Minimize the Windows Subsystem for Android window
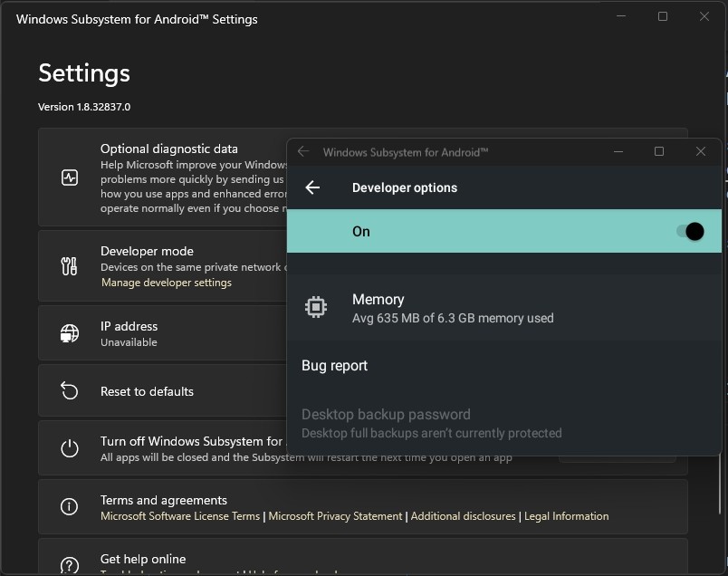This screenshot has height=576, width=728. (618, 151)
